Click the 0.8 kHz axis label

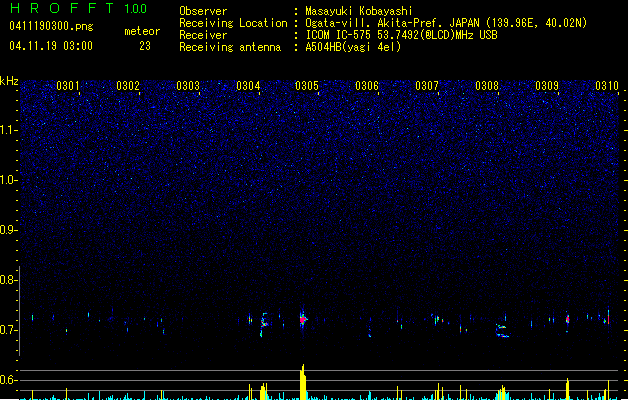(8, 280)
